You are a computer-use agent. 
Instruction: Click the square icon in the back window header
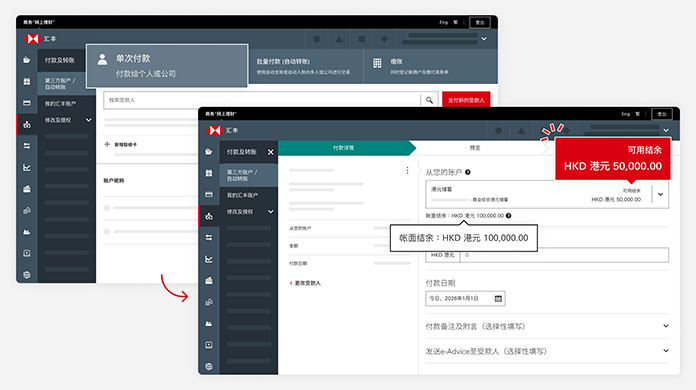click(x=362, y=39)
